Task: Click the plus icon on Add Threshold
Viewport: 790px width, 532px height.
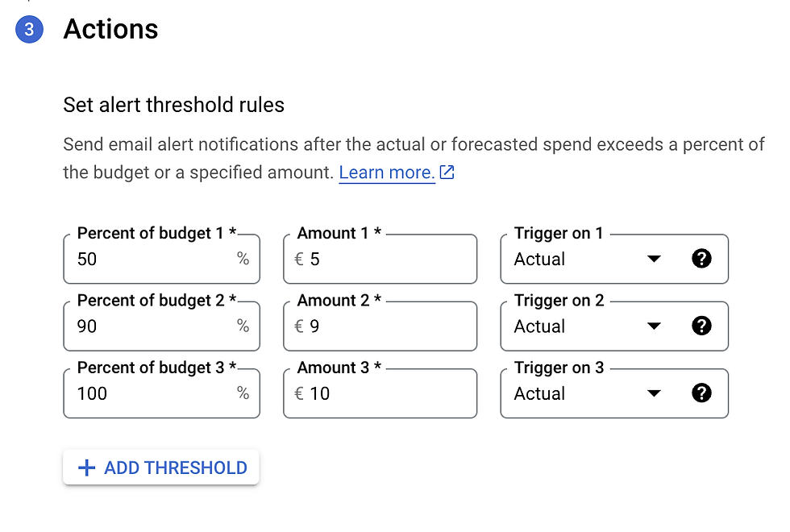Action: [x=85, y=468]
